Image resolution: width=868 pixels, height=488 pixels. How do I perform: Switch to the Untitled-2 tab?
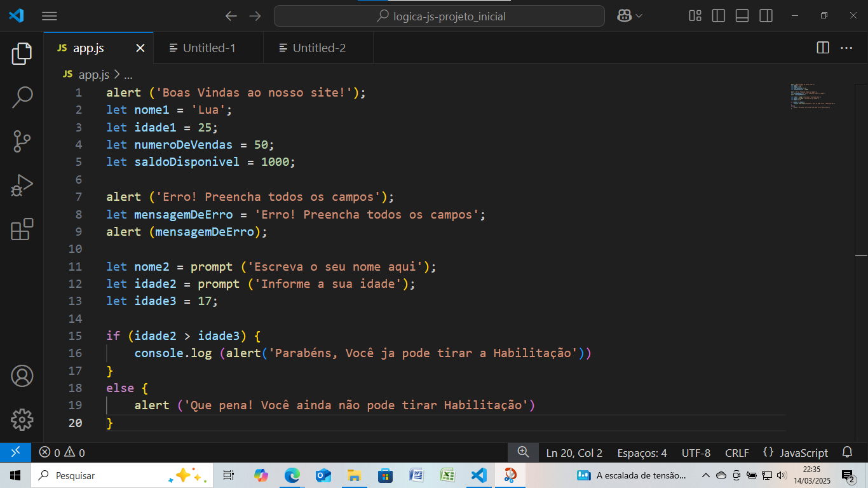tap(318, 48)
